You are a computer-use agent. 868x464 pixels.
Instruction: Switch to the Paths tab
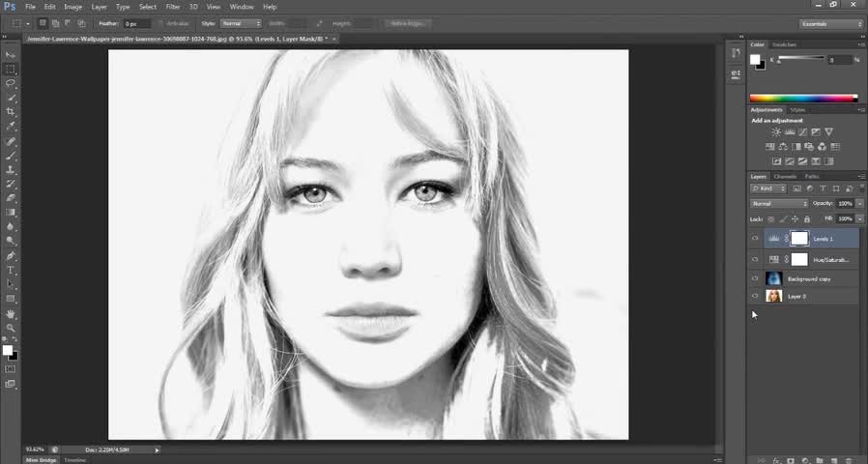coord(812,177)
